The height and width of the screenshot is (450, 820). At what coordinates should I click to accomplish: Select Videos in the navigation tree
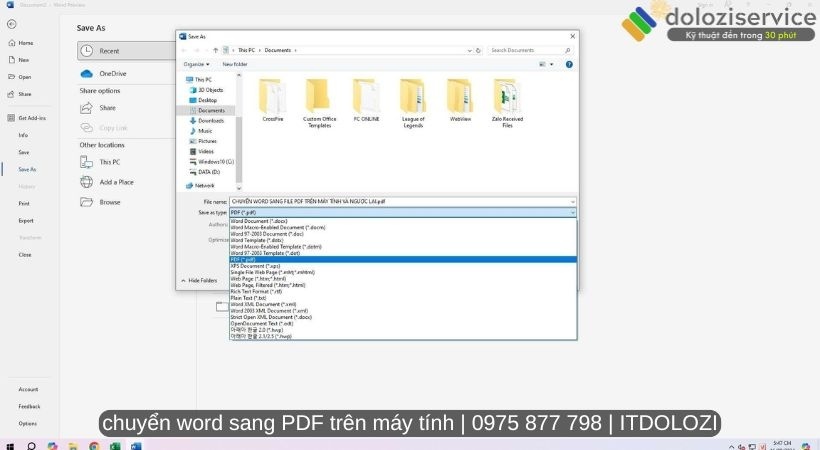point(202,151)
